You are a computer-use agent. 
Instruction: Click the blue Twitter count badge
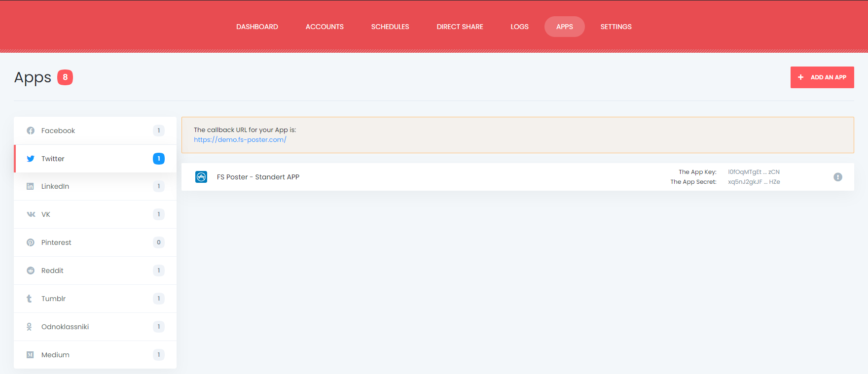click(159, 159)
